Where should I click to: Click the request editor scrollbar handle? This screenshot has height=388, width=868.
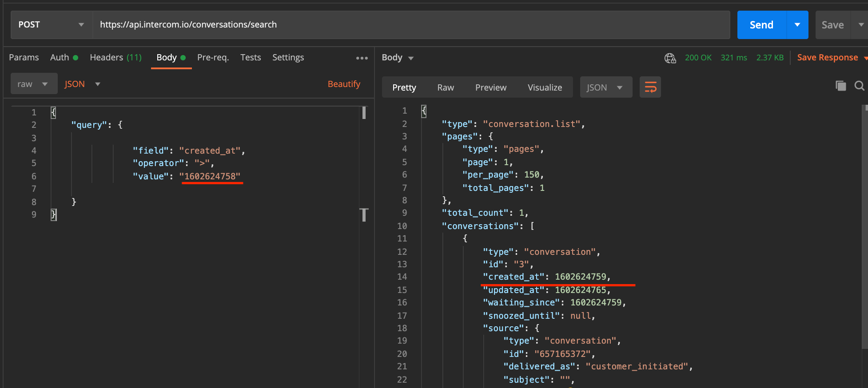coord(364,113)
